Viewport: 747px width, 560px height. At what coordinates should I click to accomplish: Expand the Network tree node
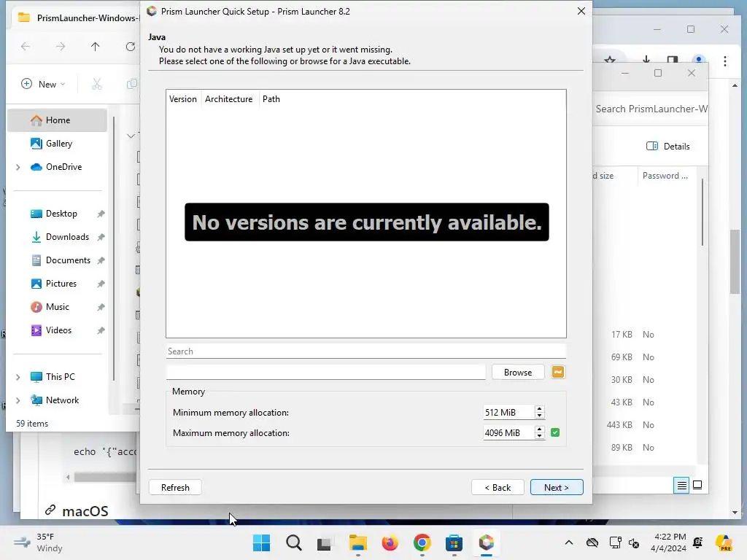pyautogui.click(x=18, y=400)
